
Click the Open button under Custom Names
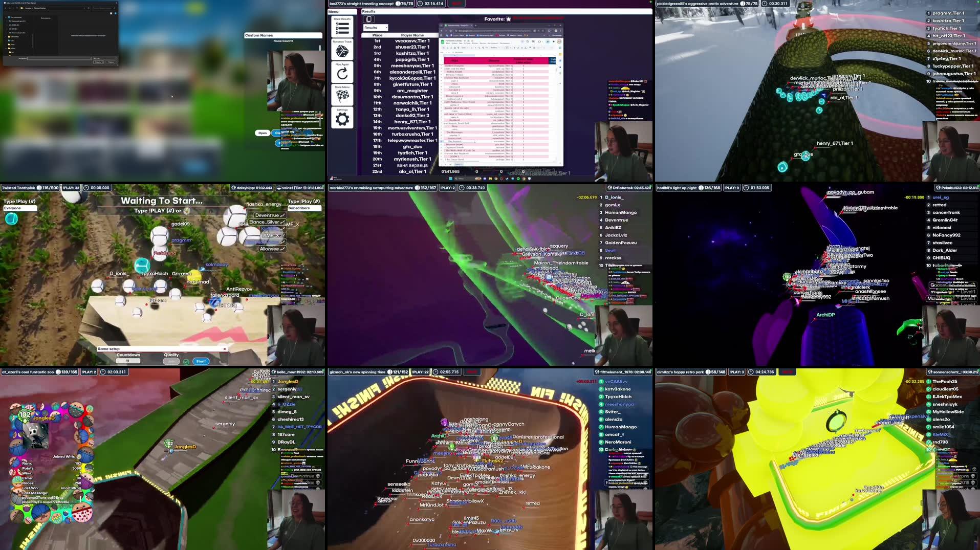point(263,133)
